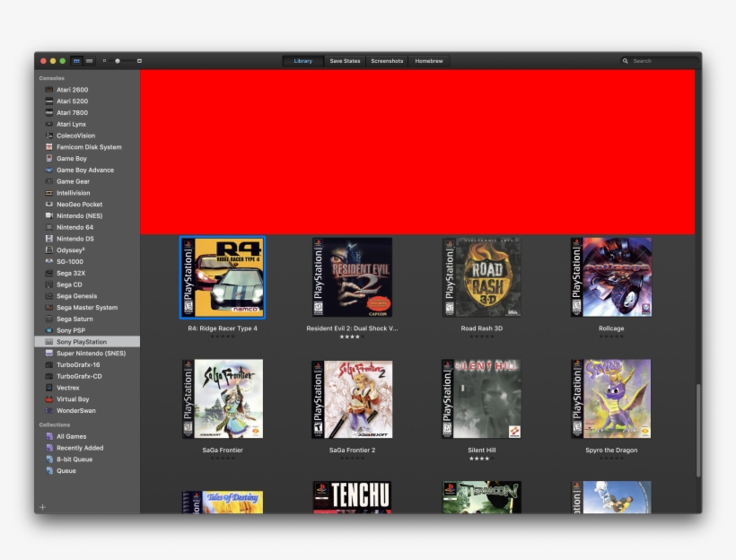This screenshot has height=560, width=736.
Task: Select the NeoGeo Pocket icon
Action: click(x=48, y=205)
